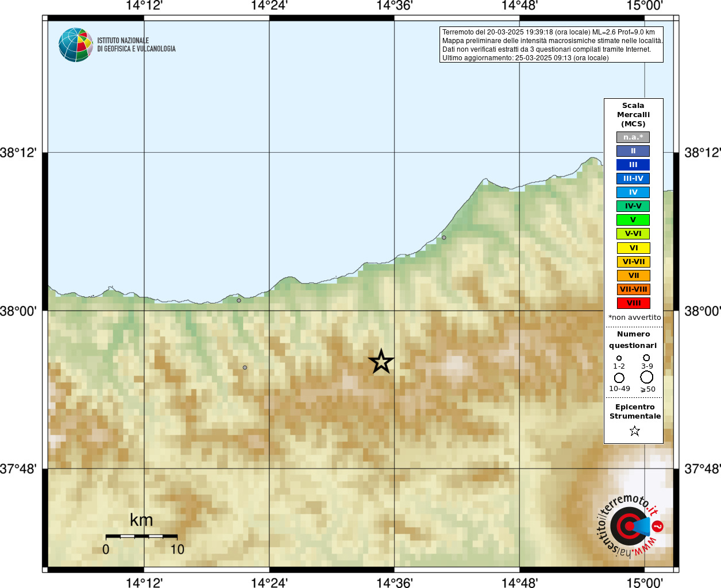Click the legend epicenter star symbol
Image resolution: width=721 pixels, height=588 pixels.
(x=634, y=431)
